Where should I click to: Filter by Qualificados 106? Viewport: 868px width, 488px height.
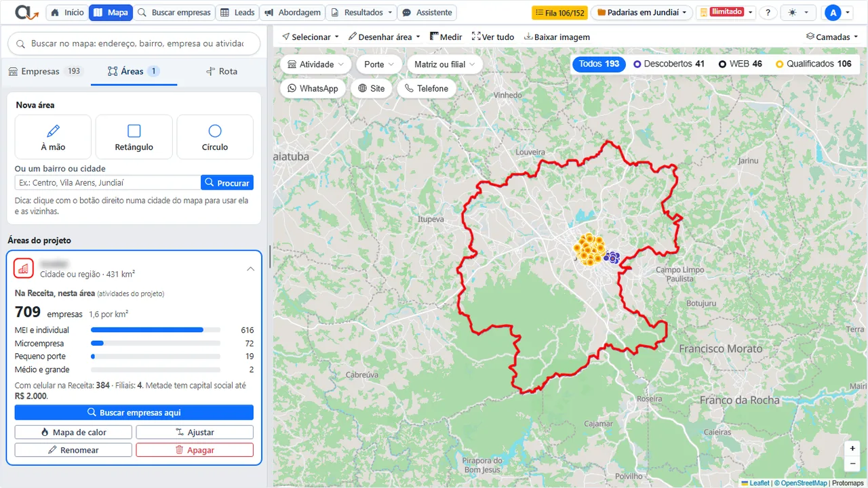pyautogui.click(x=814, y=64)
